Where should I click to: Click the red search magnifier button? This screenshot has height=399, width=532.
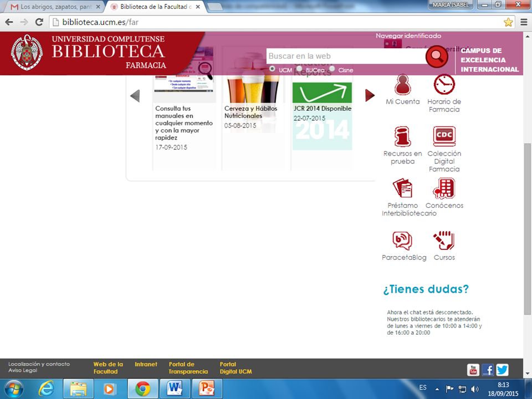click(437, 57)
